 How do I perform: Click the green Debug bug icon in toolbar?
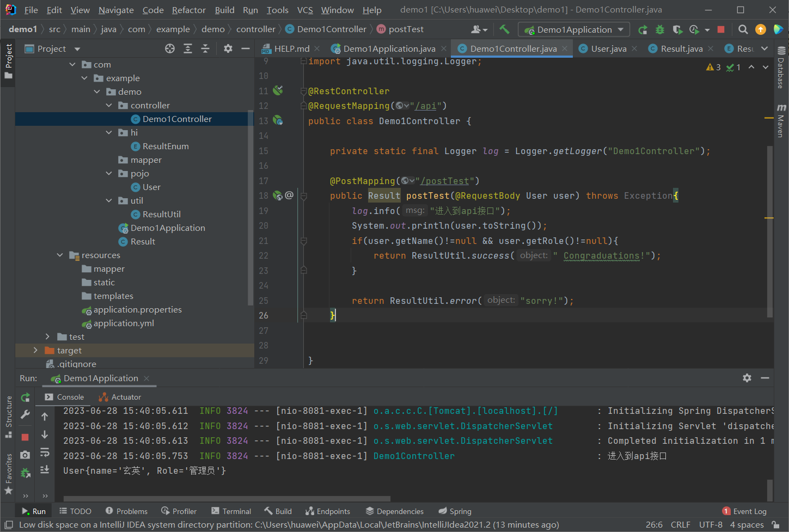(x=660, y=29)
